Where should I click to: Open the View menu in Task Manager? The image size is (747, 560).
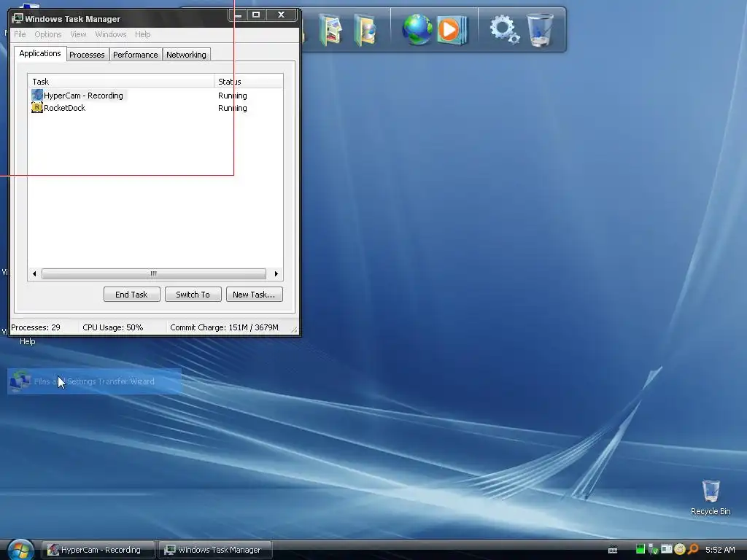(x=78, y=34)
